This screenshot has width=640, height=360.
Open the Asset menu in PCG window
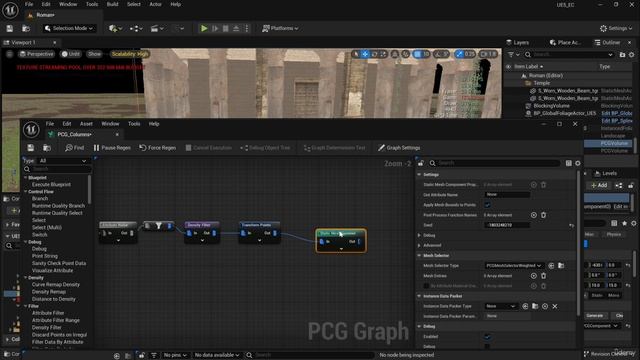coord(86,124)
